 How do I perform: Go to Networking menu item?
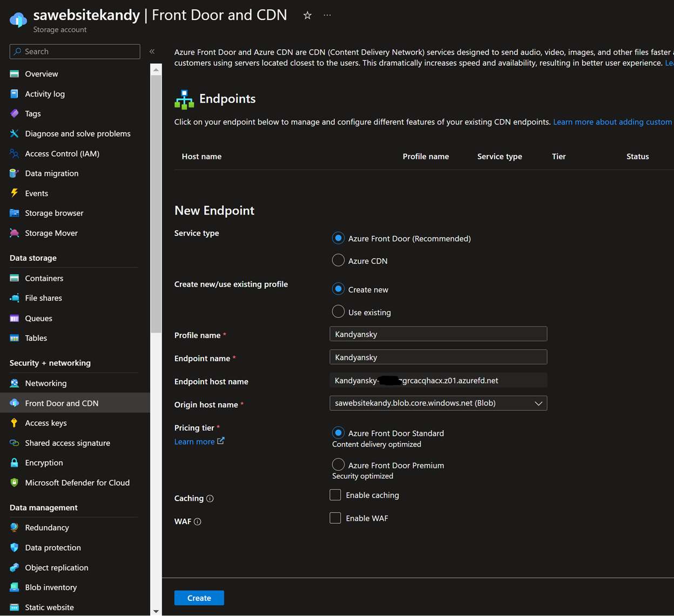pos(75,383)
